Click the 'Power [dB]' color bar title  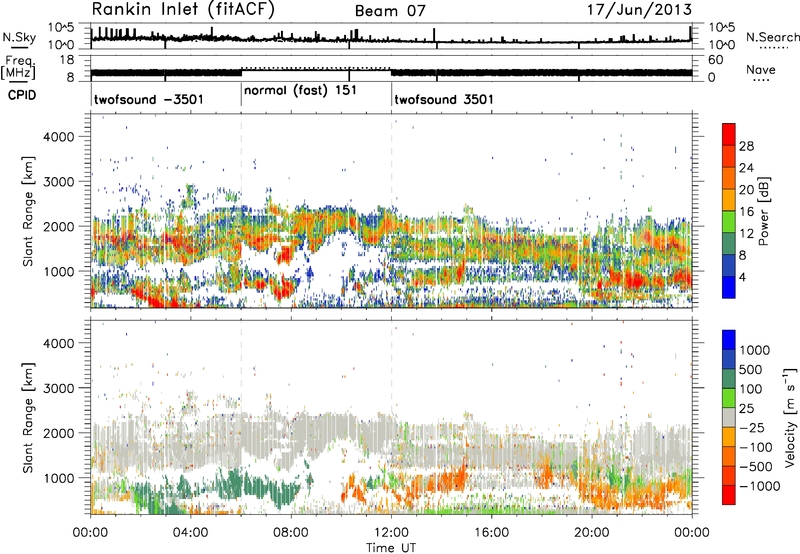pyautogui.click(x=763, y=211)
